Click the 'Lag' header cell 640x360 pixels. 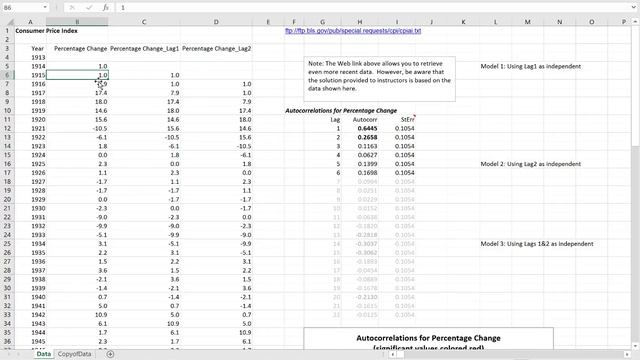pos(335,120)
